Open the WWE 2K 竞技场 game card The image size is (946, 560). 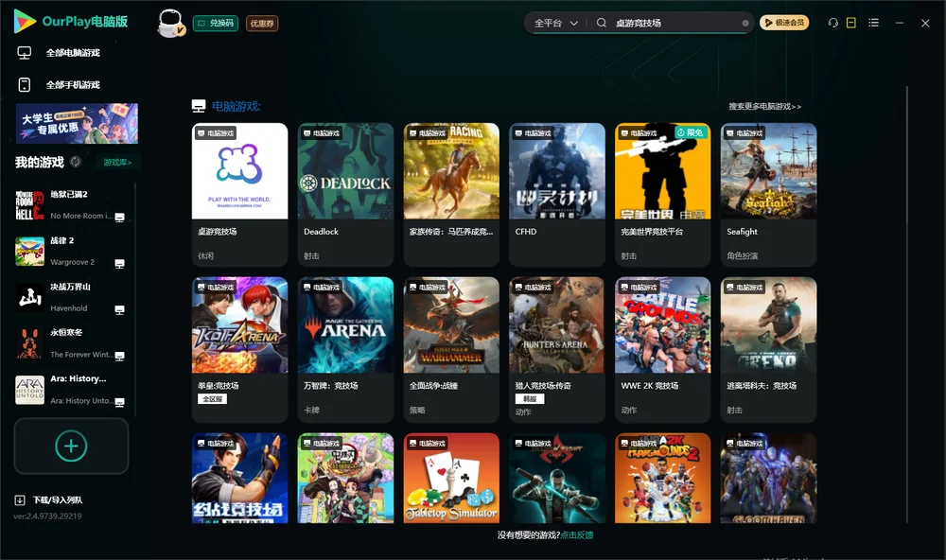pos(662,349)
